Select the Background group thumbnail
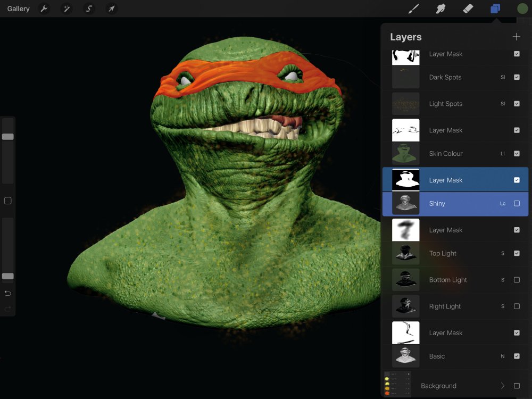The height and width of the screenshot is (399, 532). 397,384
